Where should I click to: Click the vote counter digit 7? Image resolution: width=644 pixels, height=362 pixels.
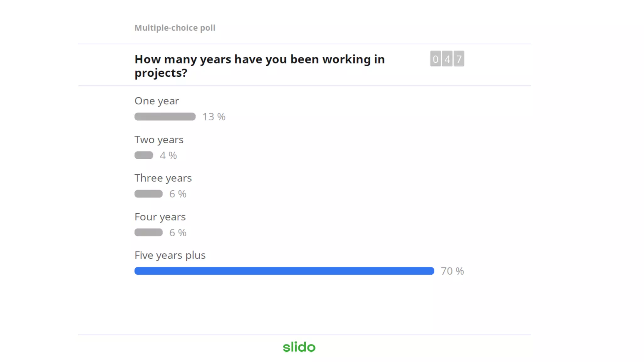[459, 59]
